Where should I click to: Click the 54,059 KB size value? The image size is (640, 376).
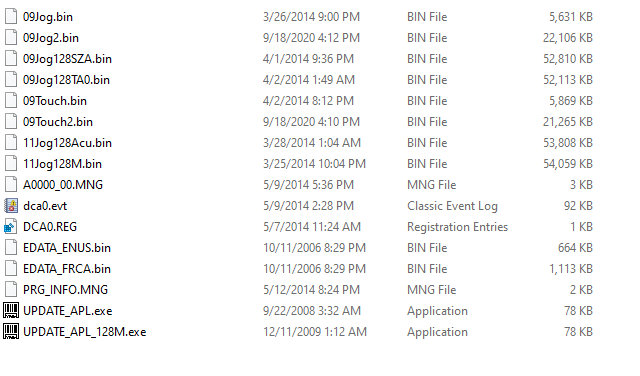click(568, 164)
